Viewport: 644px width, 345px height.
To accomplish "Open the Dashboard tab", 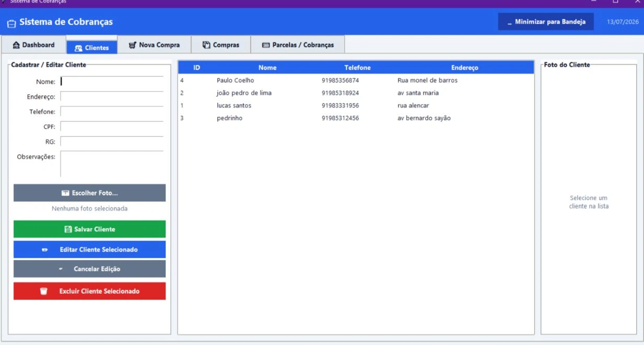I will (x=33, y=45).
